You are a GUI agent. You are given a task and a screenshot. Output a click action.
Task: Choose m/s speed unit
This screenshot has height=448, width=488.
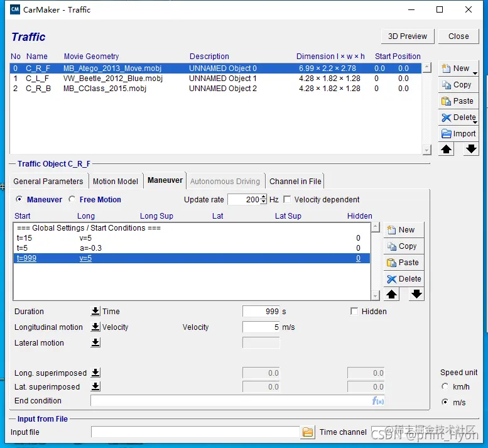445,402
